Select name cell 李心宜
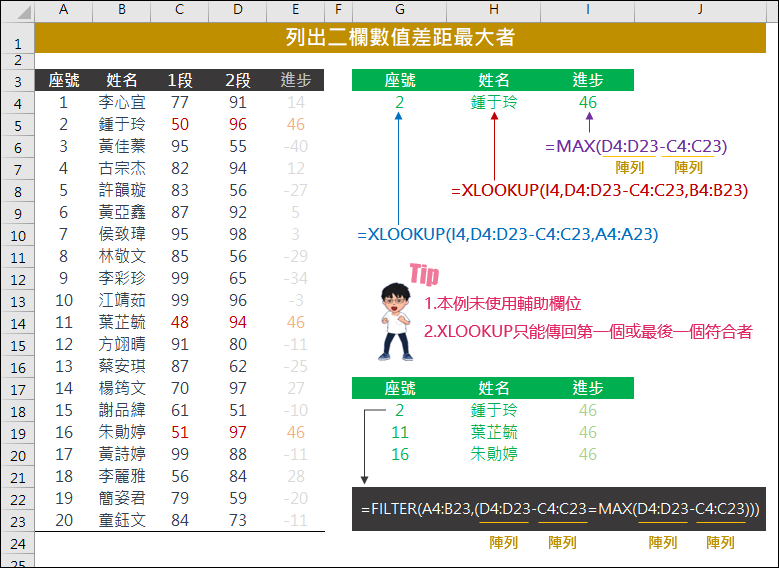The image size is (779, 568). click(122, 102)
